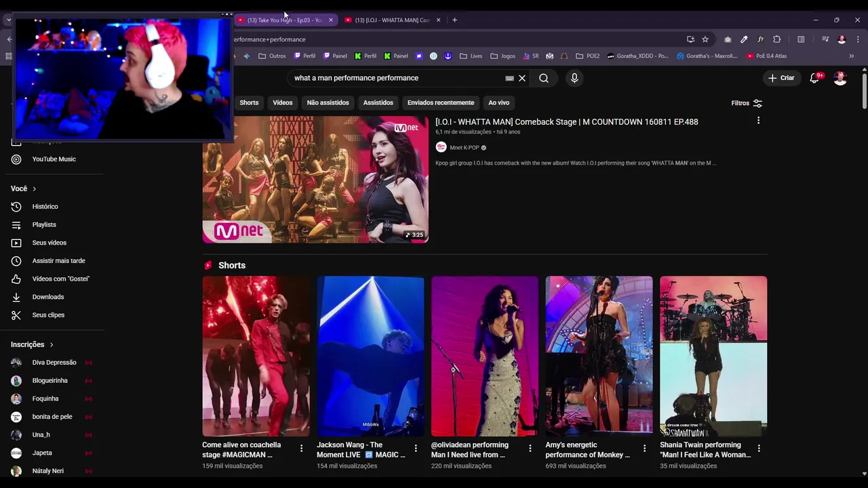The height and width of the screenshot is (488, 868).
Task: Close the I.O.I - WHATTA MAN tab
Action: (438, 20)
